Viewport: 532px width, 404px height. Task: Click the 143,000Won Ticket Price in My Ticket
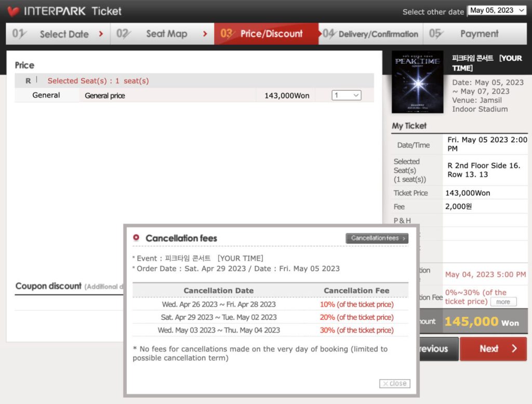[x=468, y=193]
